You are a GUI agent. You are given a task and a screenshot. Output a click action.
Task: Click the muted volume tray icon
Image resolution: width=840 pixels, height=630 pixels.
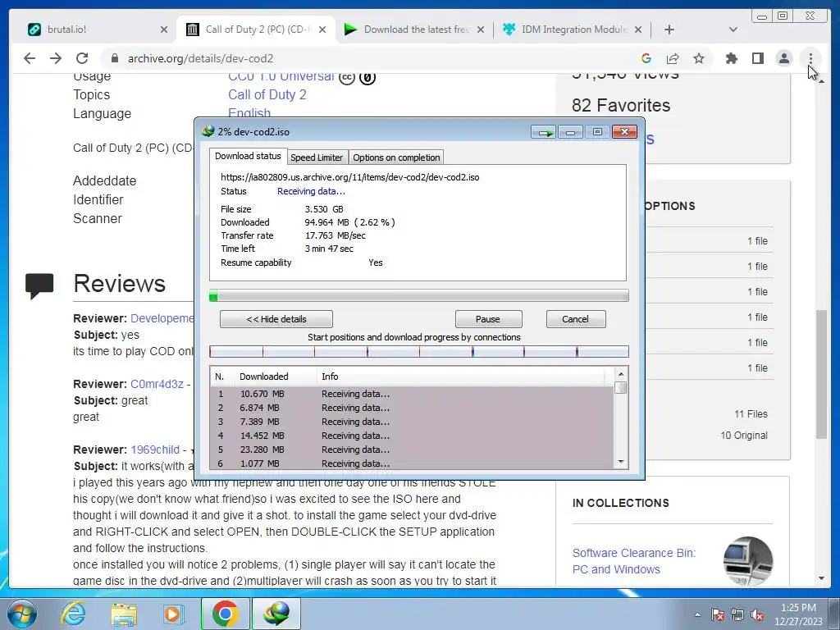(x=757, y=614)
